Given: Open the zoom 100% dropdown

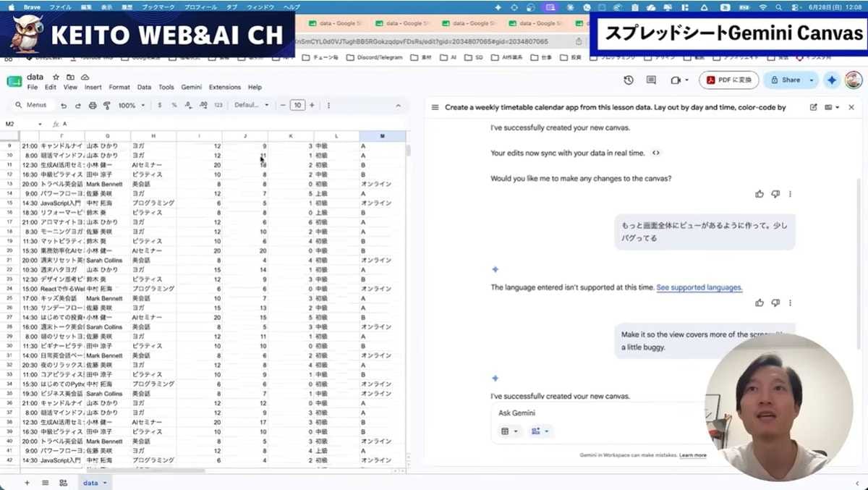Looking at the screenshot, I should tap(131, 106).
